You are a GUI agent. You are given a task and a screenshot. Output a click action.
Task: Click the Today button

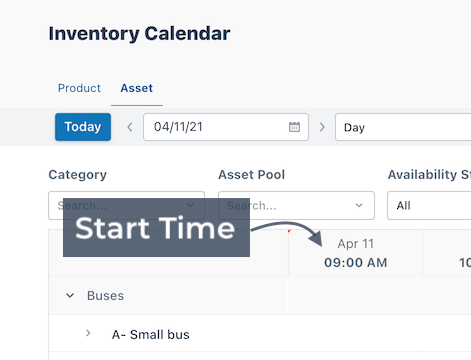point(83,127)
